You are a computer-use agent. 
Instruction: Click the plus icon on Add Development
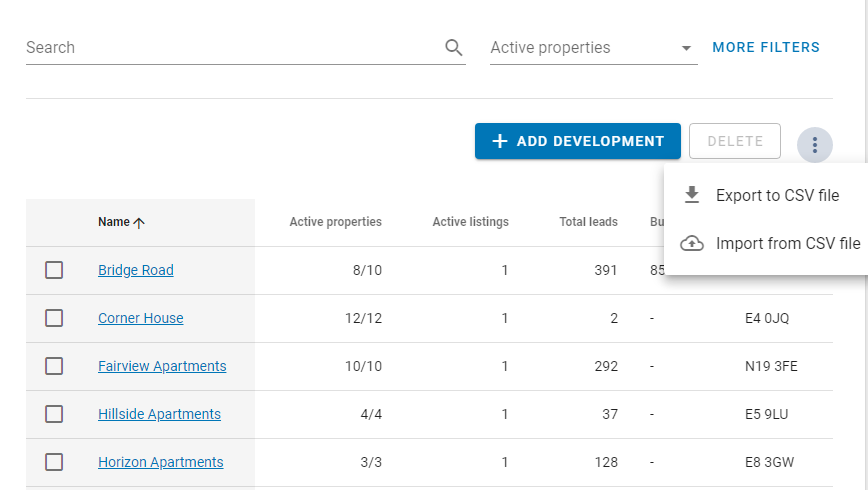coord(499,141)
